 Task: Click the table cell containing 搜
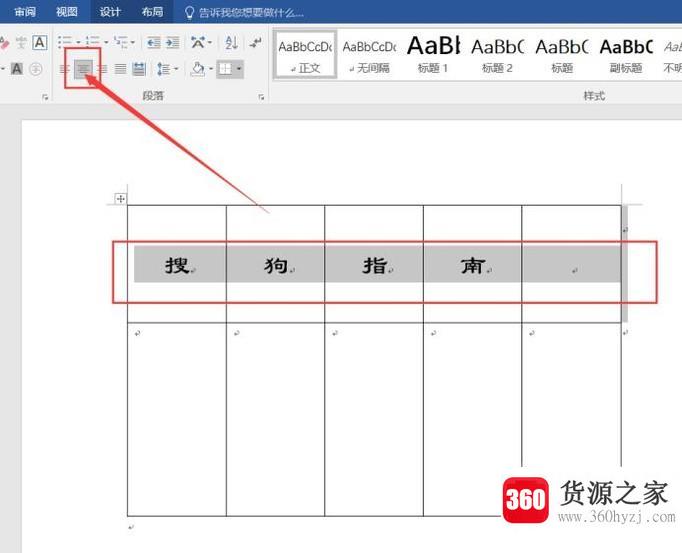177,264
